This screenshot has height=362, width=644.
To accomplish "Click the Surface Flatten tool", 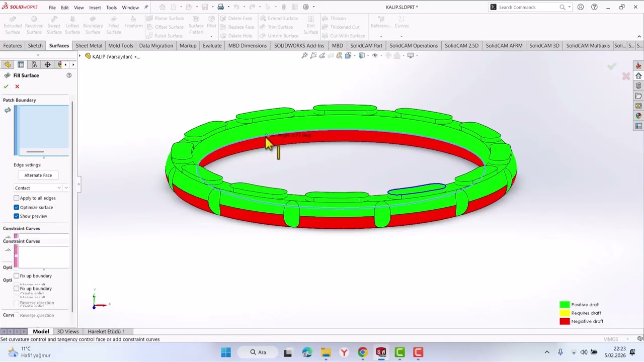I will 196,26.
